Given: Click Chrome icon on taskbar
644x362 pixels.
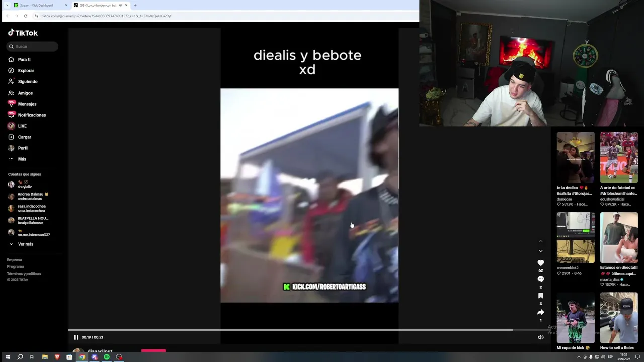Looking at the screenshot, I should point(82,357).
